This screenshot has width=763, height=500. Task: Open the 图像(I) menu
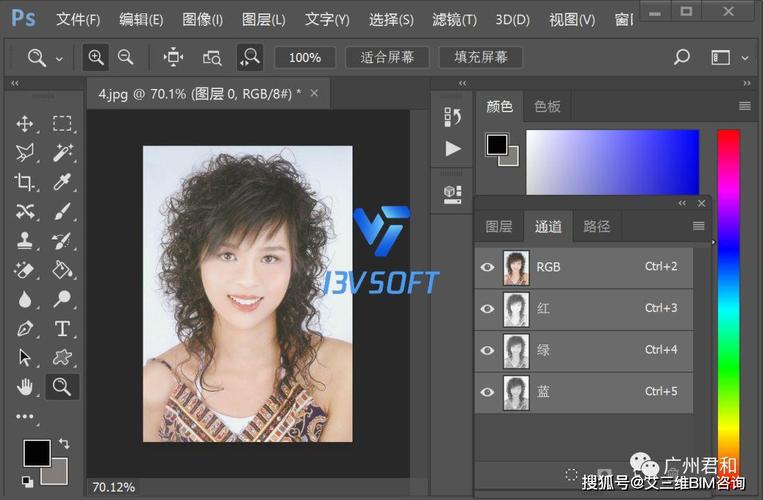pyautogui.click(x=202, y=19)
